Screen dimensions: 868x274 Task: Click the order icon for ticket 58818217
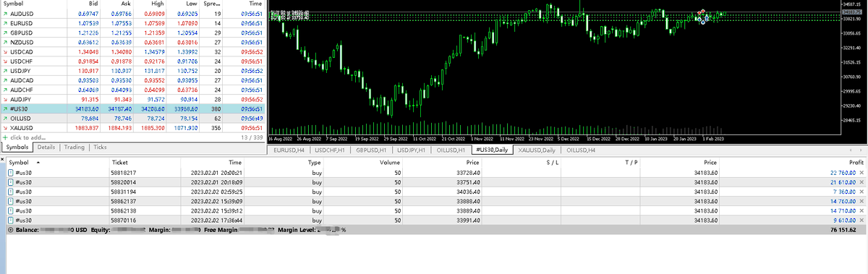coord(10,173)
